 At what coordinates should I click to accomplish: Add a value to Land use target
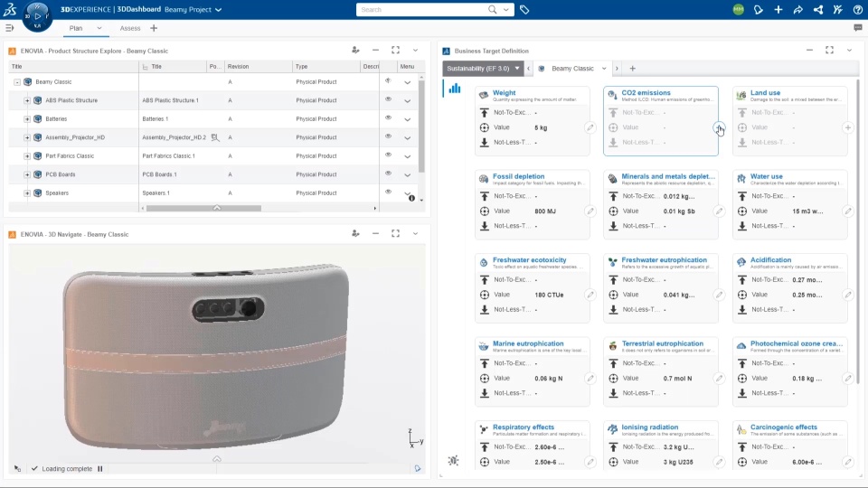847,127
